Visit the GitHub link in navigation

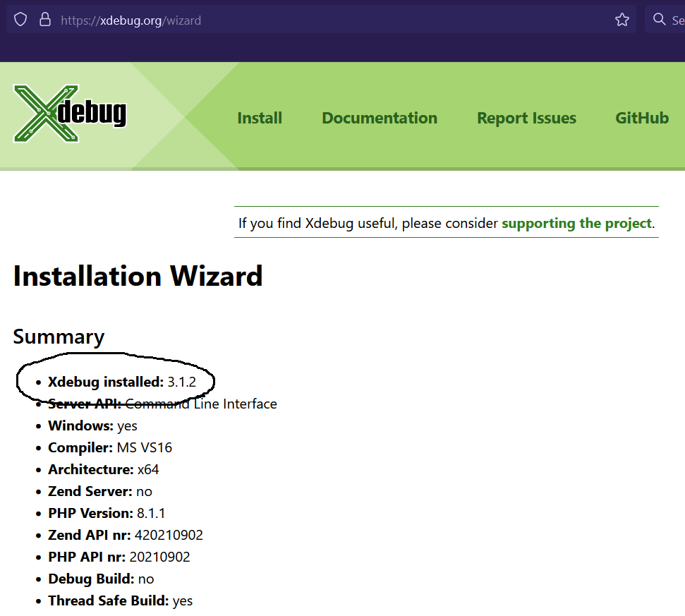tap(642, 118)
